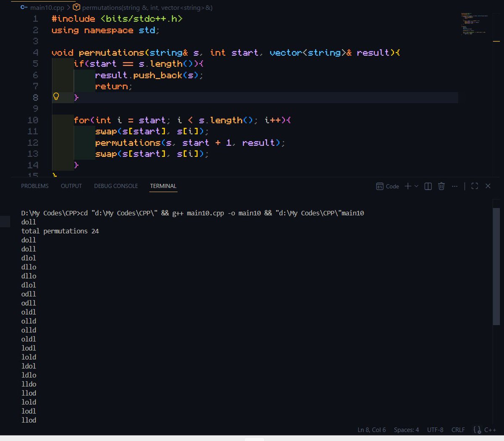Click the terminal command prompt line
504x441 pixels.
pyautogui.click(x=193, y=213)
